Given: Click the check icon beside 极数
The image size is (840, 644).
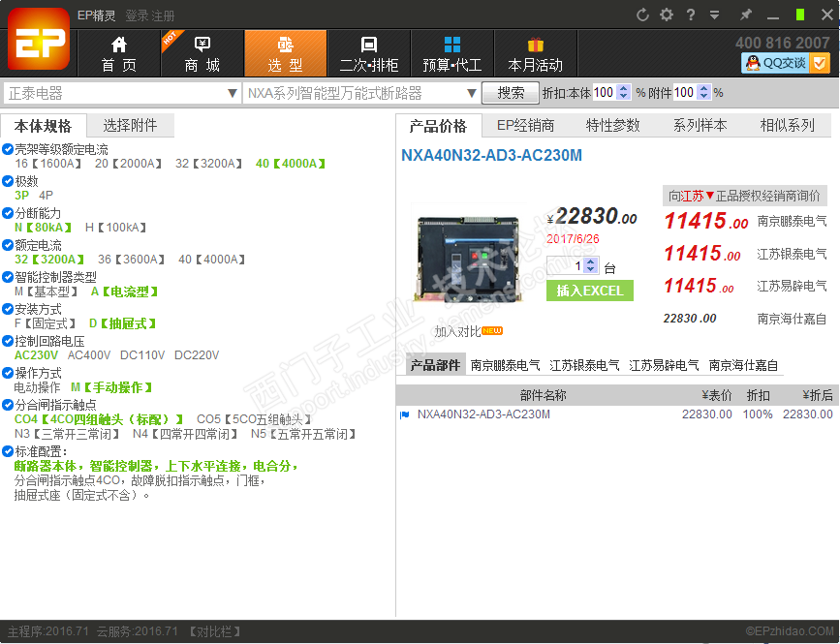Looking at the screenshot, I should point(8,181).
